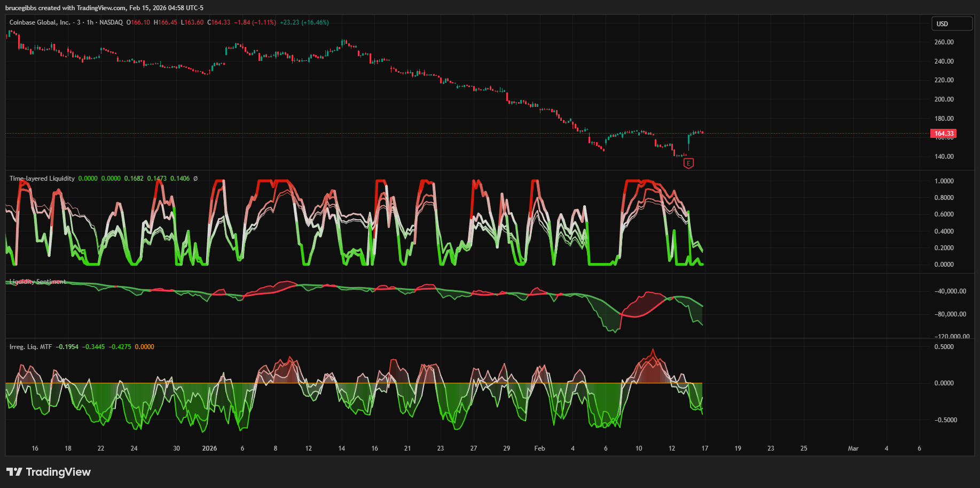This screenshot has width=980, height=488.
Task: Click the orange 0.0000 Irreg. Liq. value
Action: coord(144,347)
